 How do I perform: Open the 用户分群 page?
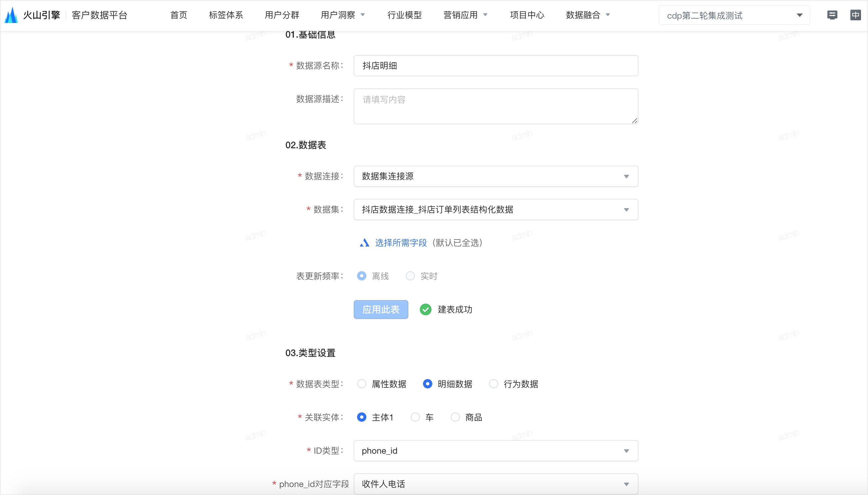(x=282, y=15)
